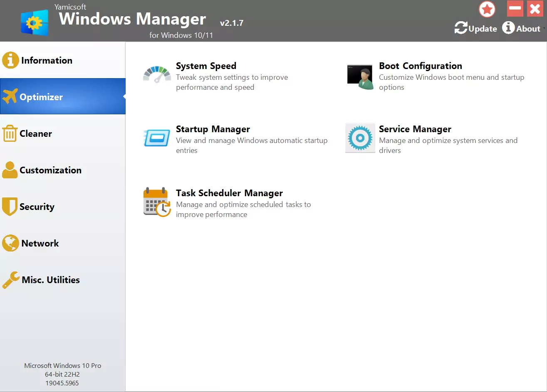Click the Yamicsoft brand text
This screenshot has width=547, height=392.
(70, 7)
